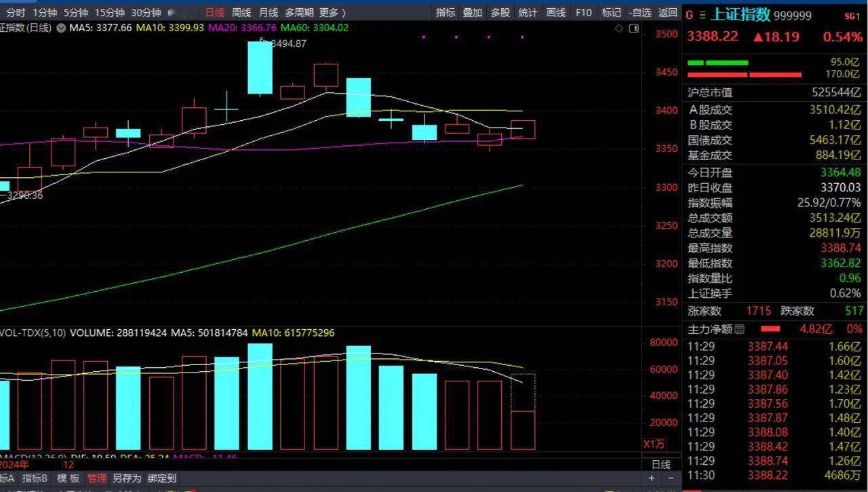Open the indicator settings circle icon beside 上证指数(日线)
The width and height of the screenshot is (868, 492).
coord(62,28)
